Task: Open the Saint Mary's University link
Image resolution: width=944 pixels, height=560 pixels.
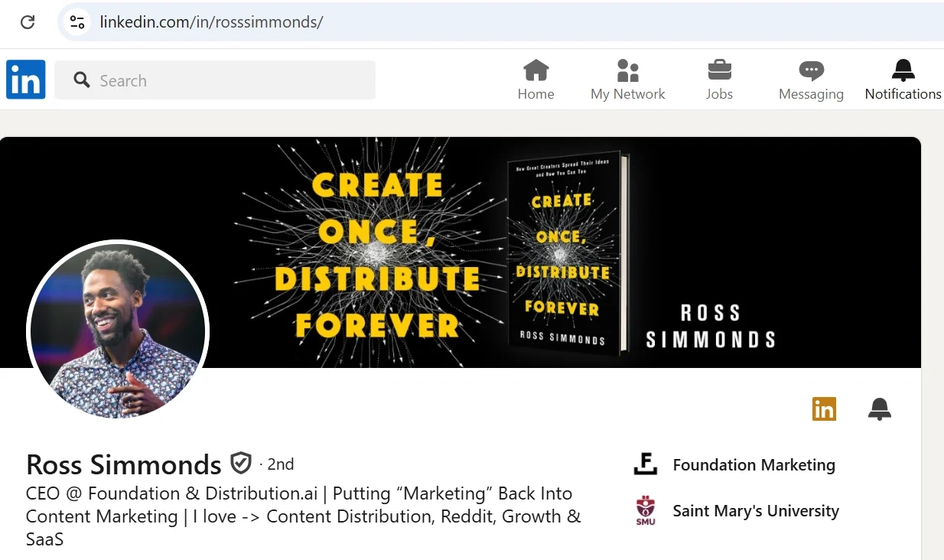Action: [x=756, y=511]
